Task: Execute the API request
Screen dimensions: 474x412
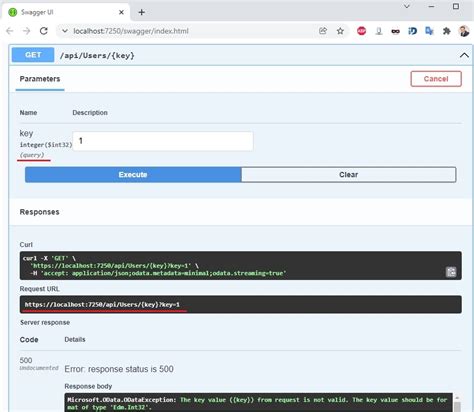Action: 133,175
